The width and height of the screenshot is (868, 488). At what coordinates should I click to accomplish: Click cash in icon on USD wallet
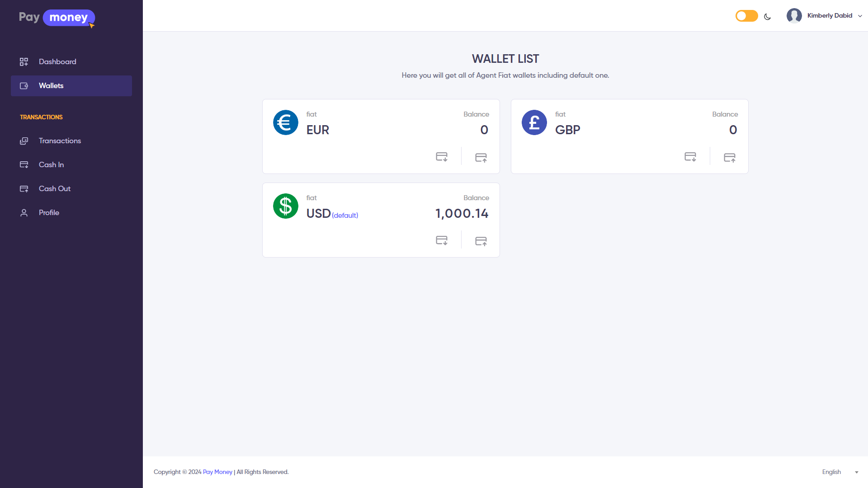point(442,240)
